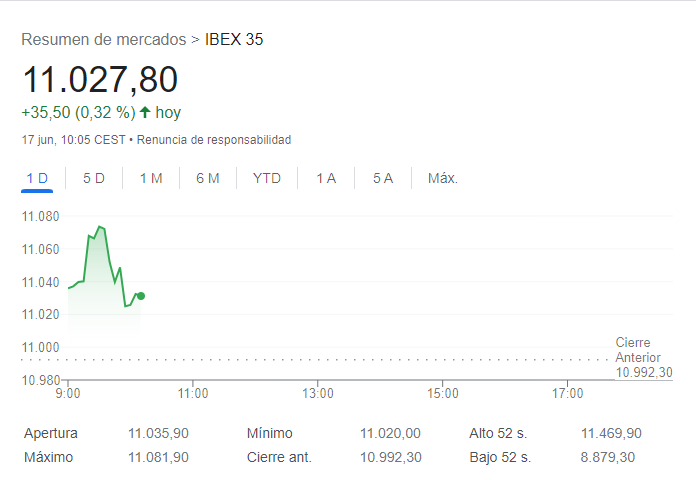The width and height of the screenshot is (696, 480).
Task: Click the chart peak near 11.080
Action: pos(99,227)
